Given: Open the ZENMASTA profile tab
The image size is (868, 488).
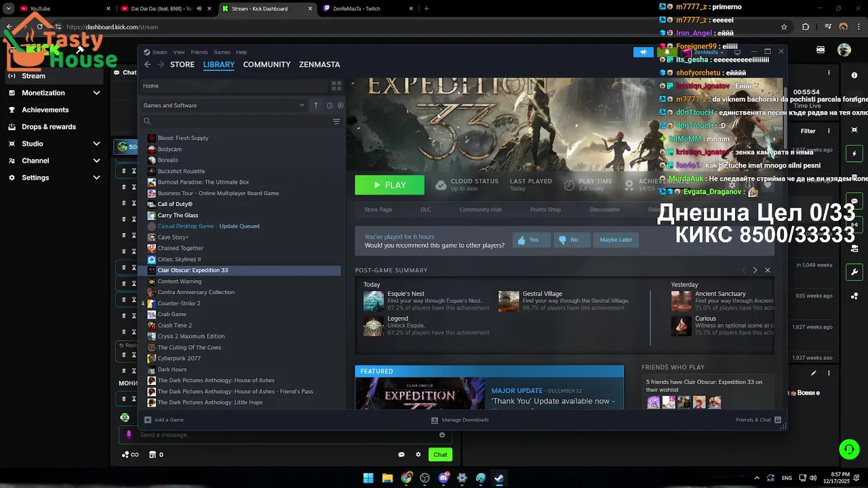Looking at the screenshot, I should [319, 64].
